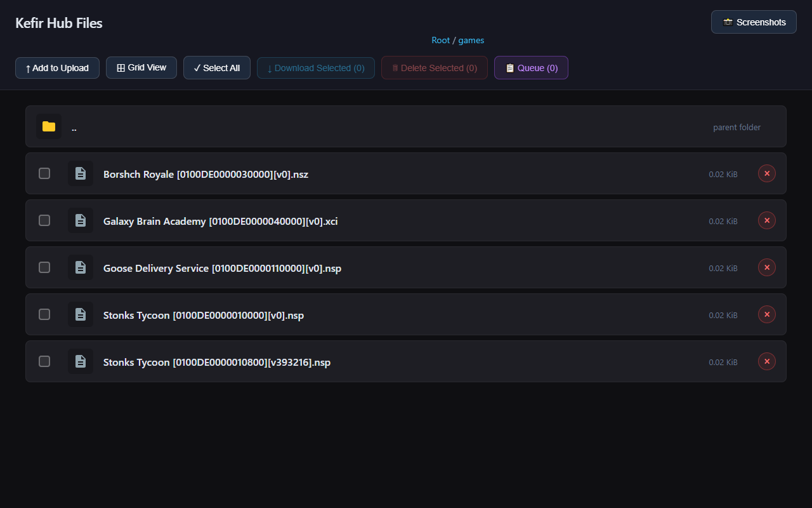This screenshot has height=508, width=812.
Task: Delete Borshch Royale with red X icon
Action: [767, 173]
